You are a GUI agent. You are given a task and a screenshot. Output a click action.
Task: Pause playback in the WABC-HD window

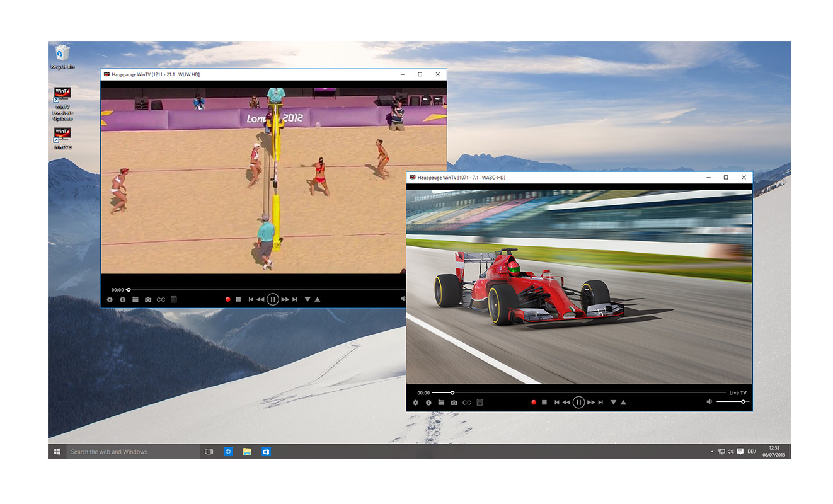tap(578, 403)
